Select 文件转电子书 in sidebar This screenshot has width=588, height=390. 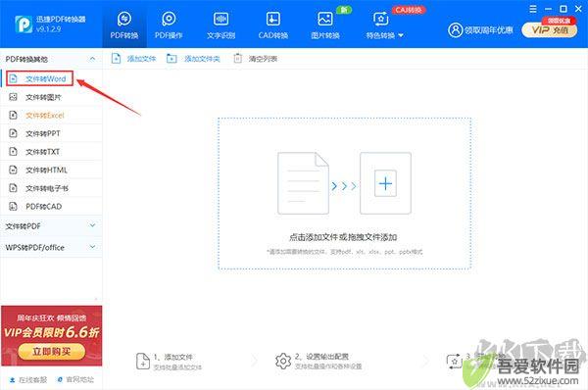[51, 188]
